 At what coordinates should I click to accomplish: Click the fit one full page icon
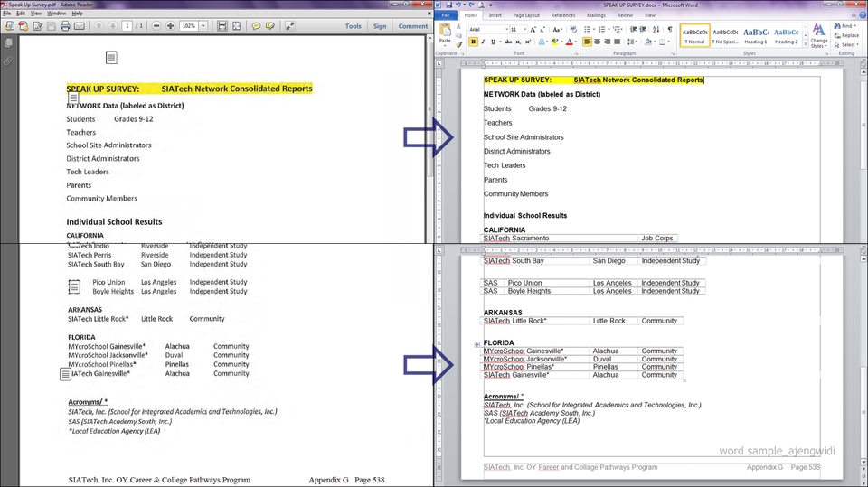(236, 26)
